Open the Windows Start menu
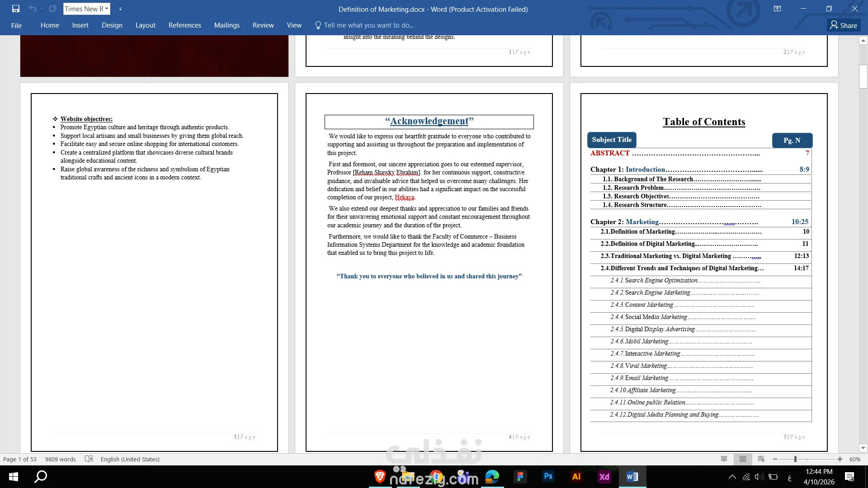Viewport: 868px width, 488px height. 14,477
